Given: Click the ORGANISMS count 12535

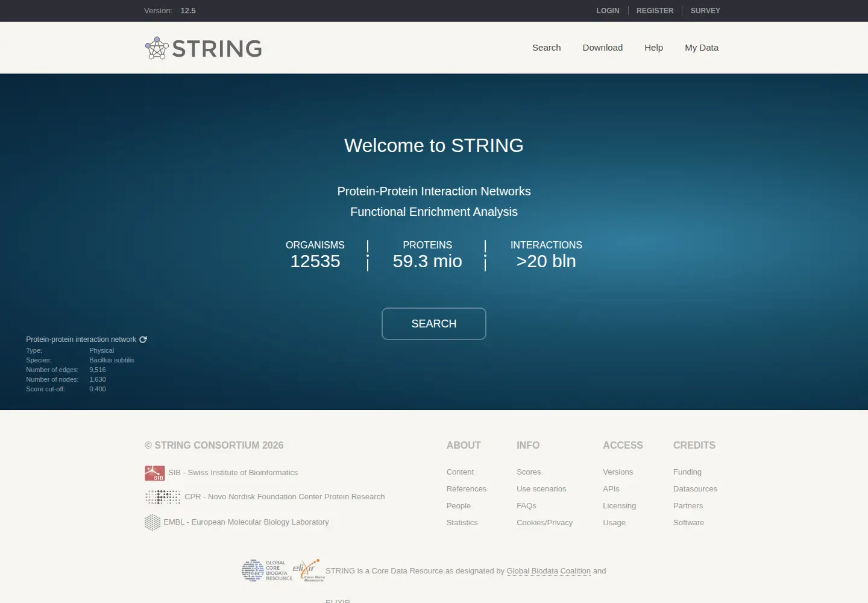Looking at the screenshot, I should pos(315,261).
